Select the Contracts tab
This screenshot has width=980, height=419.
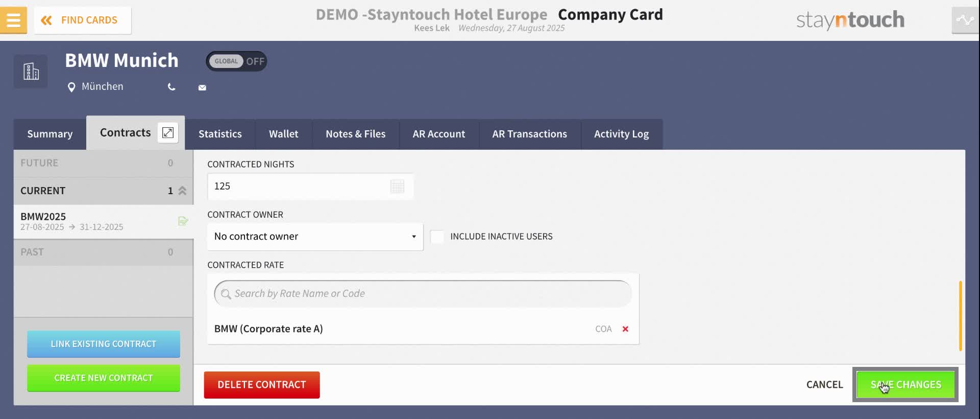pyautogui.click(x=125, y=133)
